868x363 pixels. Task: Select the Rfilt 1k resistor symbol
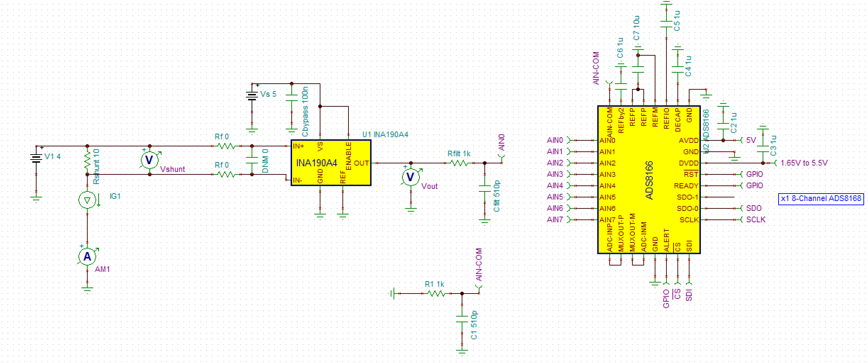[x=459, y=163]
